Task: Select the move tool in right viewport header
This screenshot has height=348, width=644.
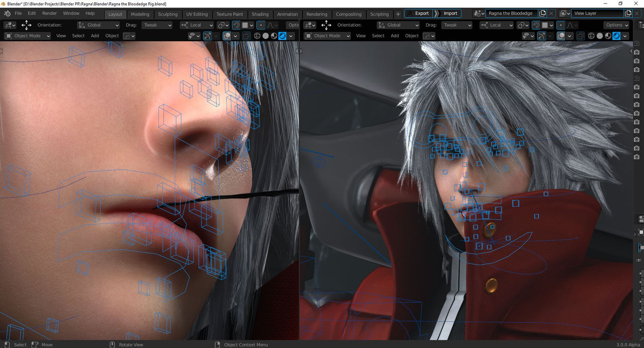Action: tap(326, 25)
